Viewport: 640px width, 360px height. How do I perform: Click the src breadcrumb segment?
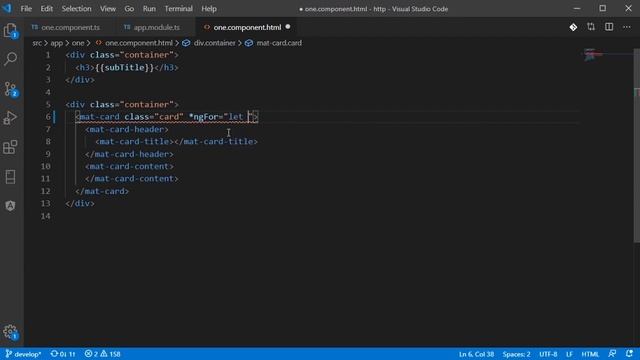pyautogui.click(x=37, y=43)
